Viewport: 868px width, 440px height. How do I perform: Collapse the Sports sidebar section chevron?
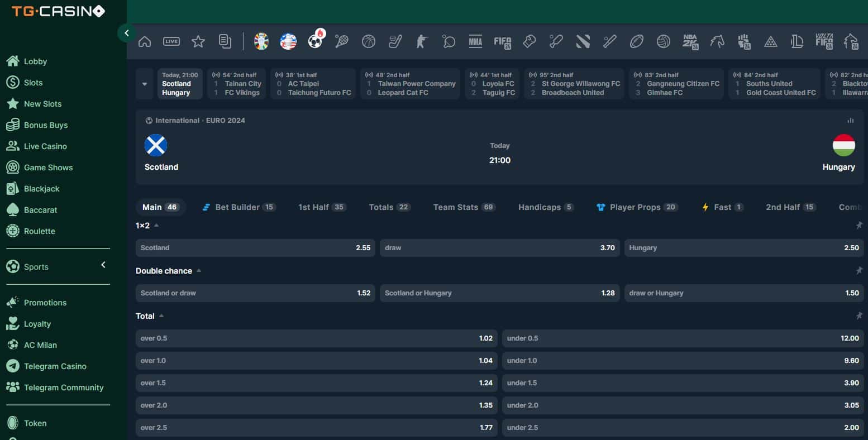pyautogui.click(x=103, y=265)
